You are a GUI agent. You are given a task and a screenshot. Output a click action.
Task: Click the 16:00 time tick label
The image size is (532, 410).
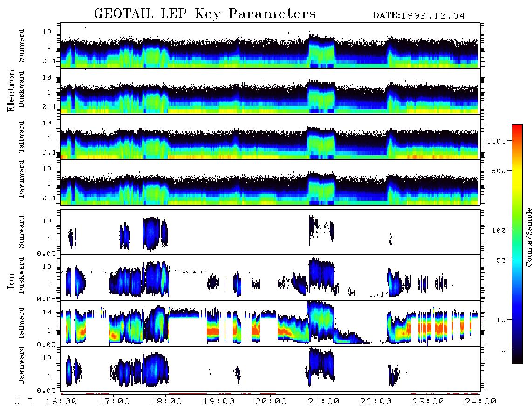62,402
